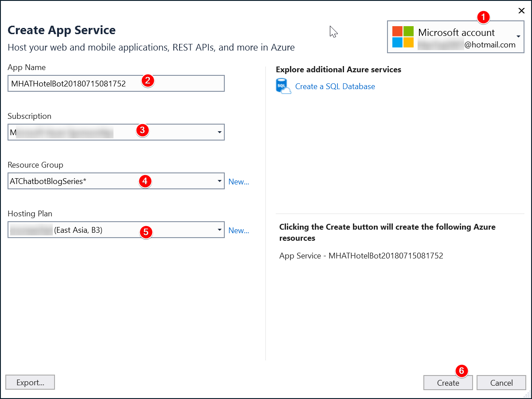Viewport: 532px width, 399px height.
Task: Click New... link beside Resource Group
Action: [x=239, y=181]
